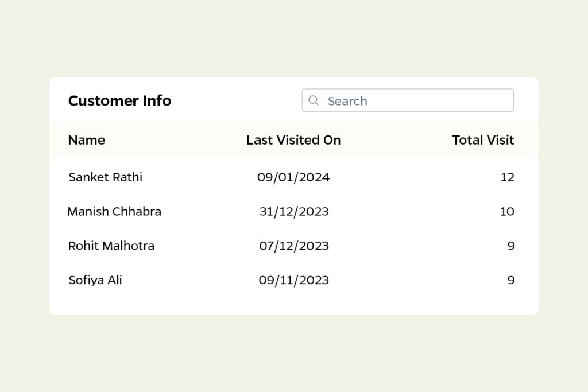The height and width of the screenshot is (392, 588).
Task: Click the 07/12/2023 date cell
Action: click(x=294, y=246)
